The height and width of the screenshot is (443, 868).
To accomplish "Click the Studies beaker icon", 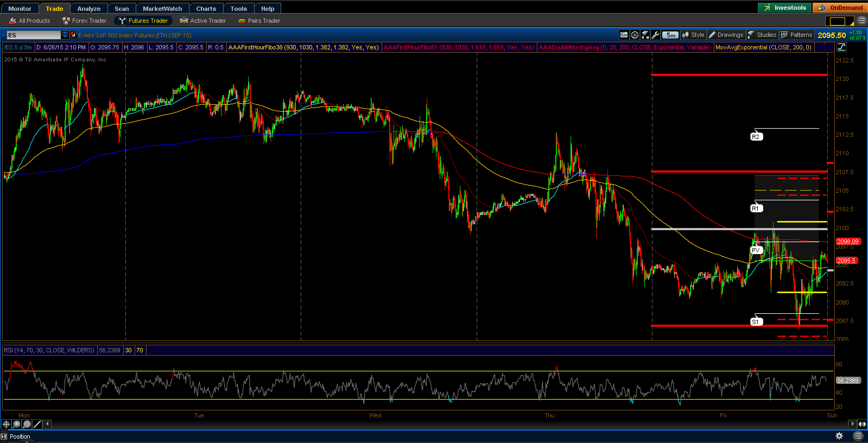I will (x=751, y=35).
